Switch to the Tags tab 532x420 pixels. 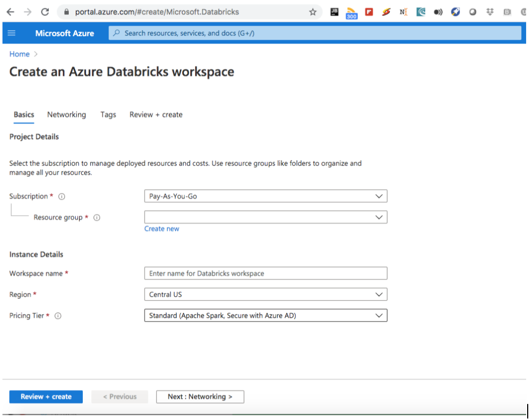click(108, 115)
